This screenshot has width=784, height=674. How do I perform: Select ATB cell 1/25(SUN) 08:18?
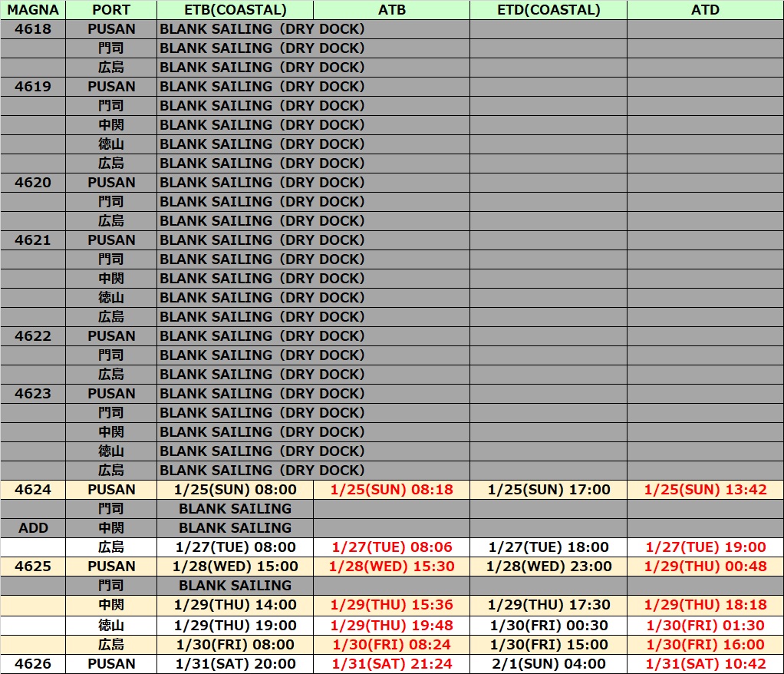tap(391, 490)
